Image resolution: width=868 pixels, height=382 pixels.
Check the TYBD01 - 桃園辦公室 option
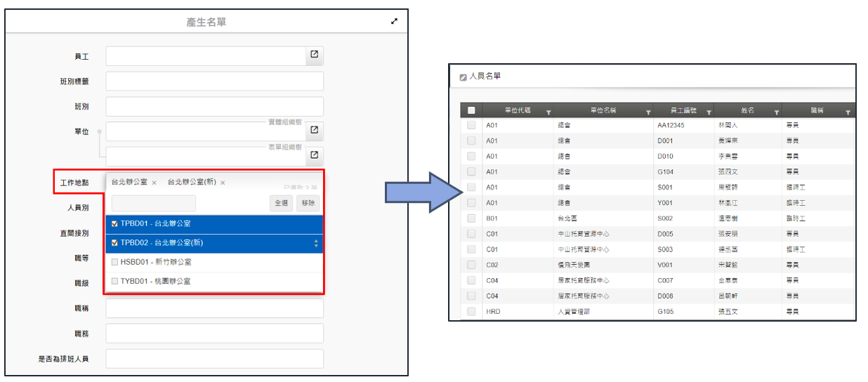[x=114, y=282]
